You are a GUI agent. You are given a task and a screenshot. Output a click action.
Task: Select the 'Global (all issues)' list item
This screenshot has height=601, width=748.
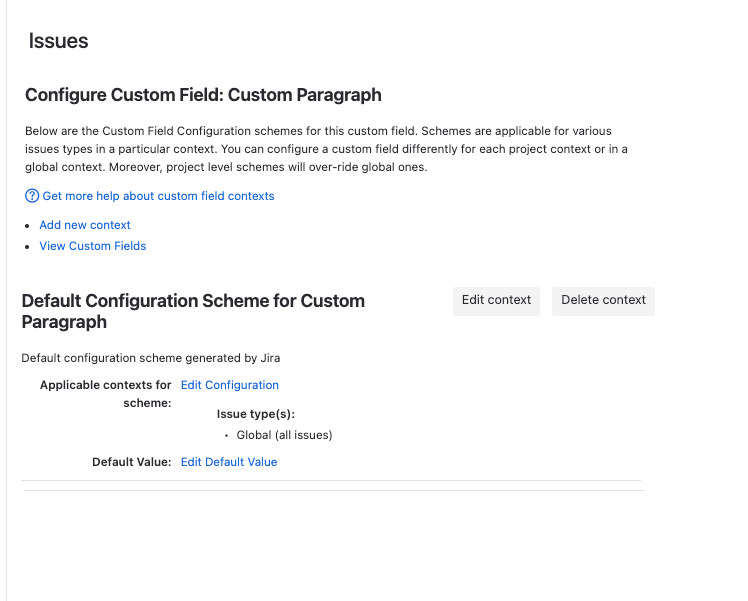[284, 435]
